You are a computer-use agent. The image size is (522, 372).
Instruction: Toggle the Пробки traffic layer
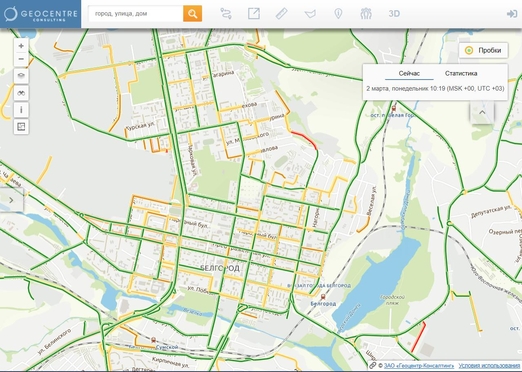click(x=484, y=50)
